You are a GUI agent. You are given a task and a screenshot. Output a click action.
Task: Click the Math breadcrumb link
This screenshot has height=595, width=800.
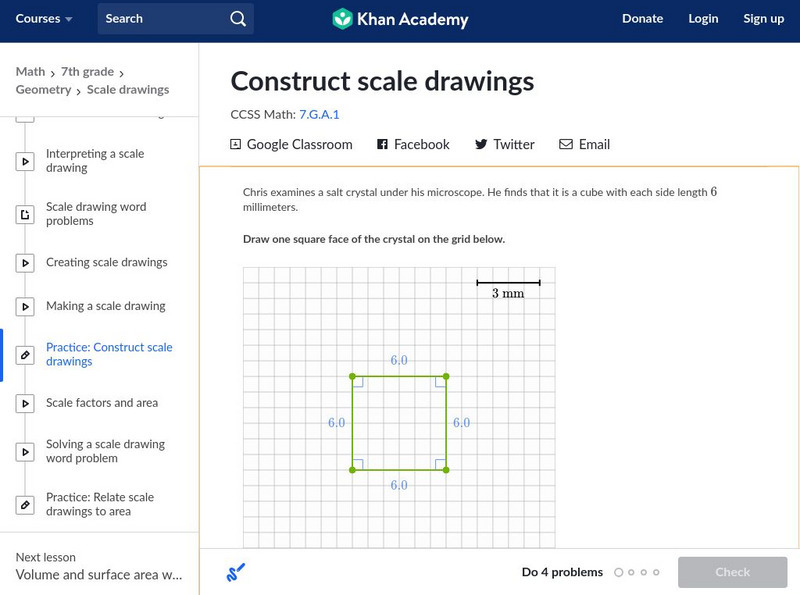tap(30, 71)
